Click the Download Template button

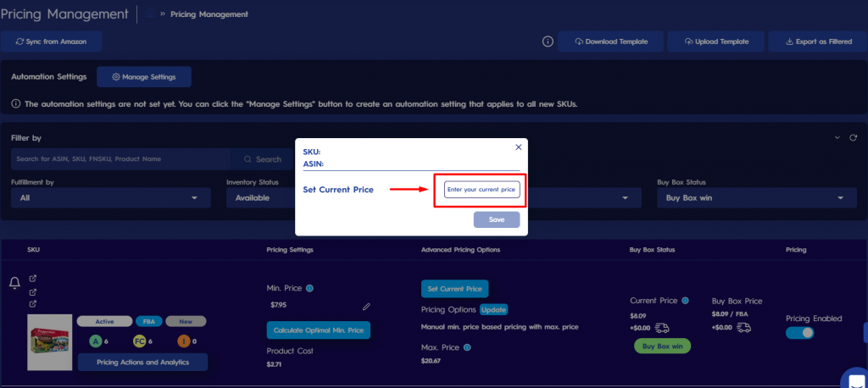[x=610, y=42]
